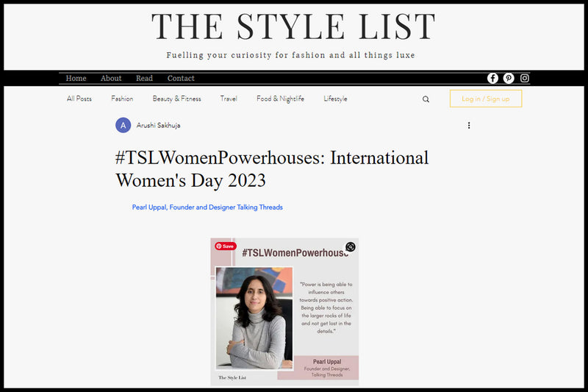
Task: Click the #TSLWomenPowerhouses post headline
Action: tap(272, 169)
